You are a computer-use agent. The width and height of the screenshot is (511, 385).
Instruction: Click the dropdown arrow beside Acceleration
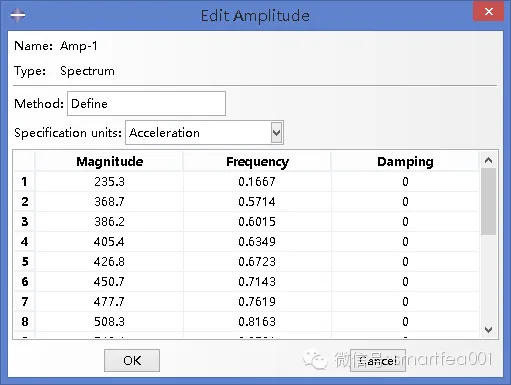click(x=276, y=133)
